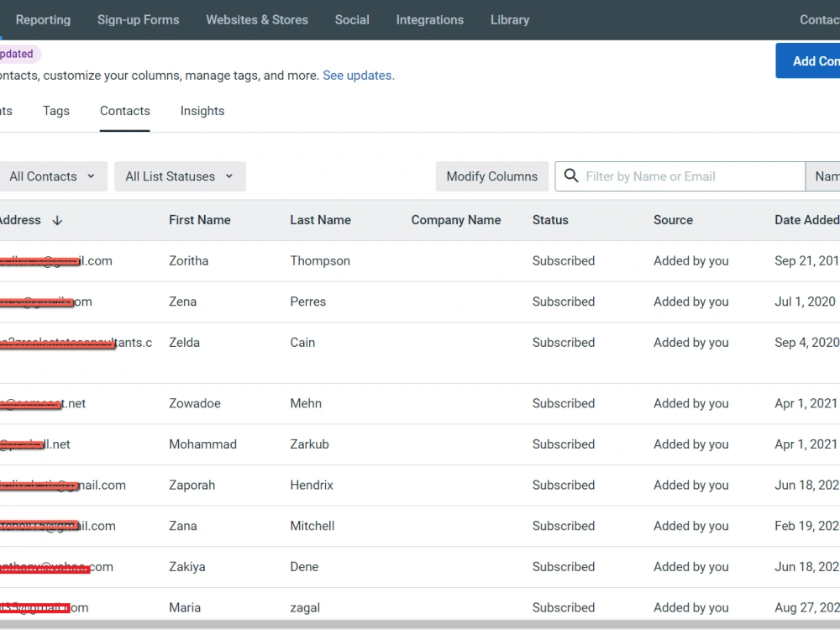
Task: Click Subscribed status in Zarkub row
Action: point(564,444)
